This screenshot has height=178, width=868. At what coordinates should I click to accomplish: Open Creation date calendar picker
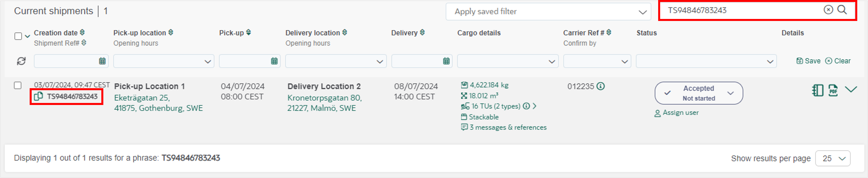[x=102, y=61]
